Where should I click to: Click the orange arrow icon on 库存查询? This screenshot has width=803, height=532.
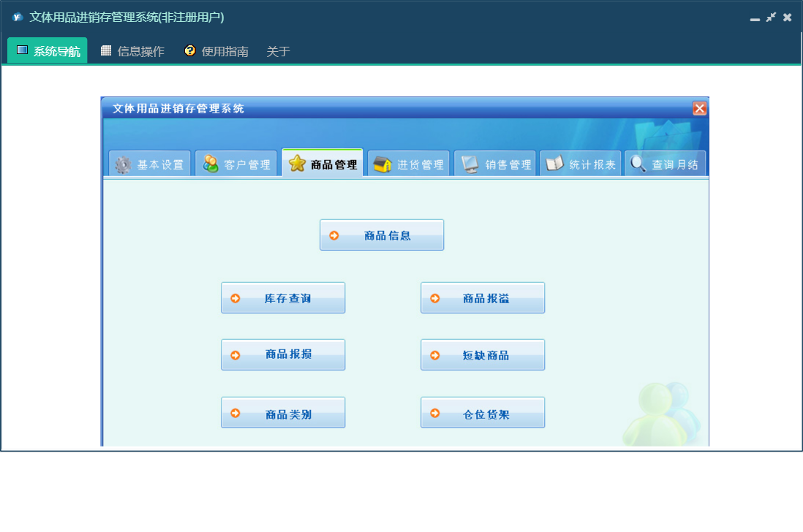(235, 298)
